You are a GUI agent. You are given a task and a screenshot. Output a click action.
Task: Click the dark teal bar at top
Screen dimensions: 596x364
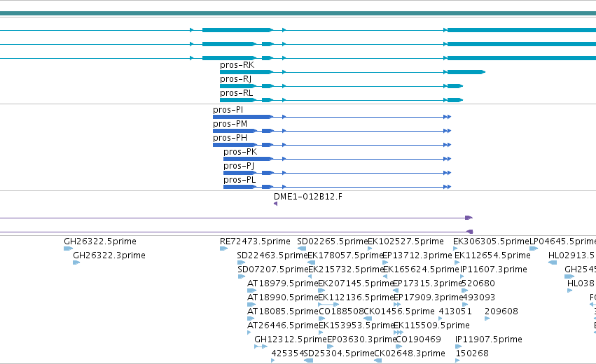pos(298,14)
